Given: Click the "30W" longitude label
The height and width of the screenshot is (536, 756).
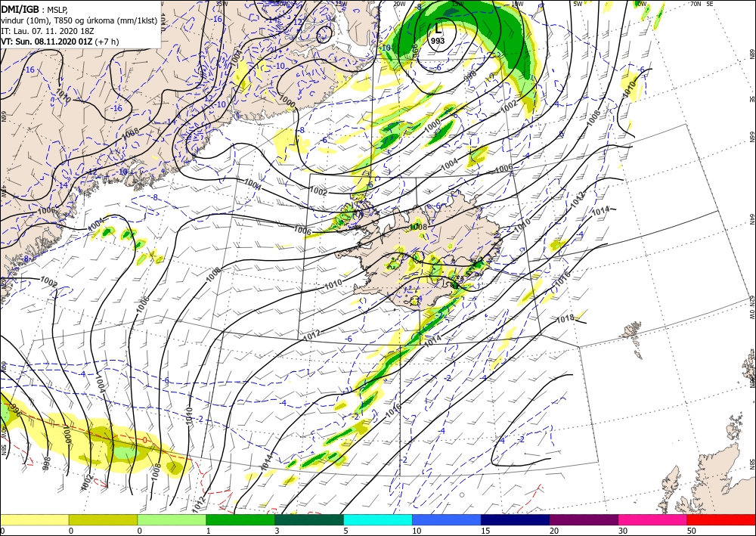Looking at the screenshot, I should click(280, 3).
